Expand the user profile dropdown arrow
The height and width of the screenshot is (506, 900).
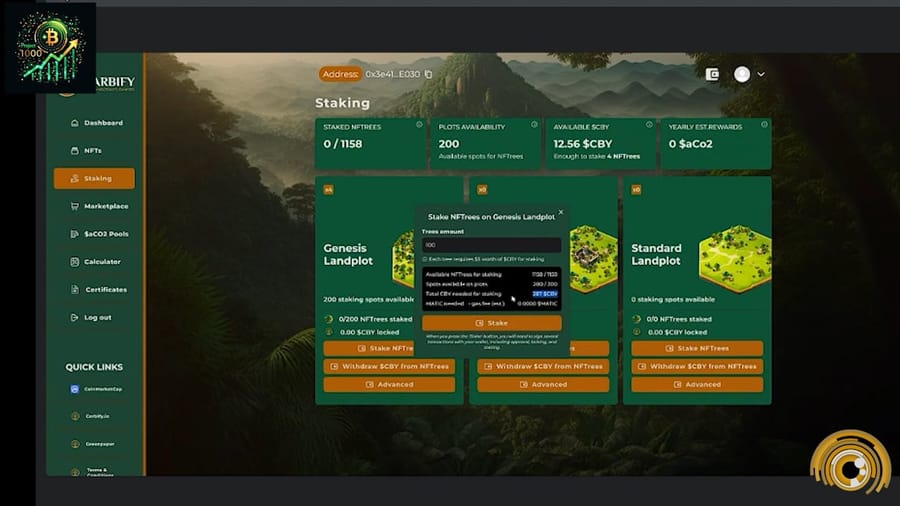761,74
